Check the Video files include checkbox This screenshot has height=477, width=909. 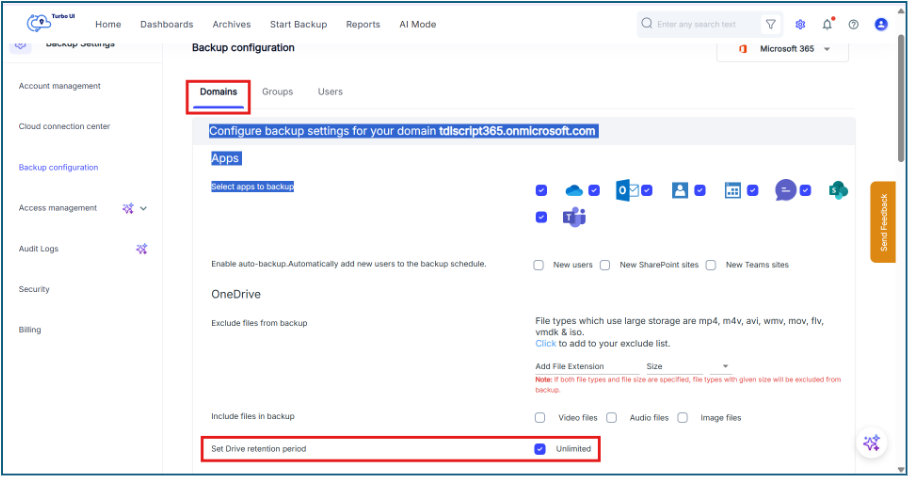point(540,417)
